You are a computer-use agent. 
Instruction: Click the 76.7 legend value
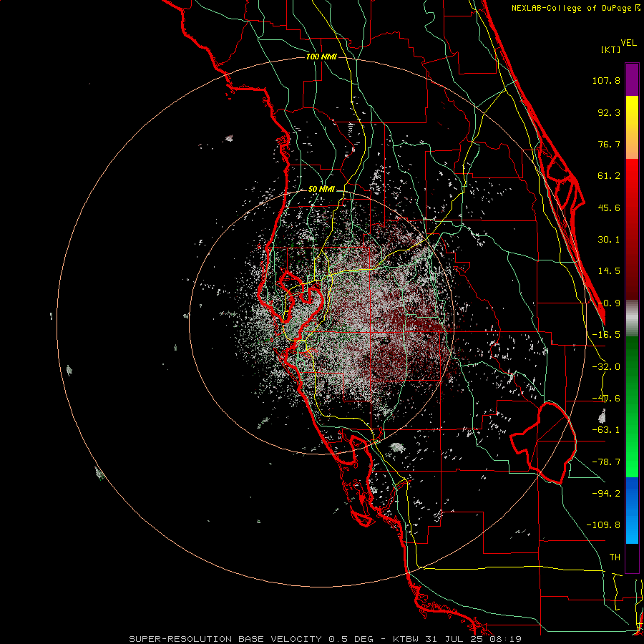(609, 144)
